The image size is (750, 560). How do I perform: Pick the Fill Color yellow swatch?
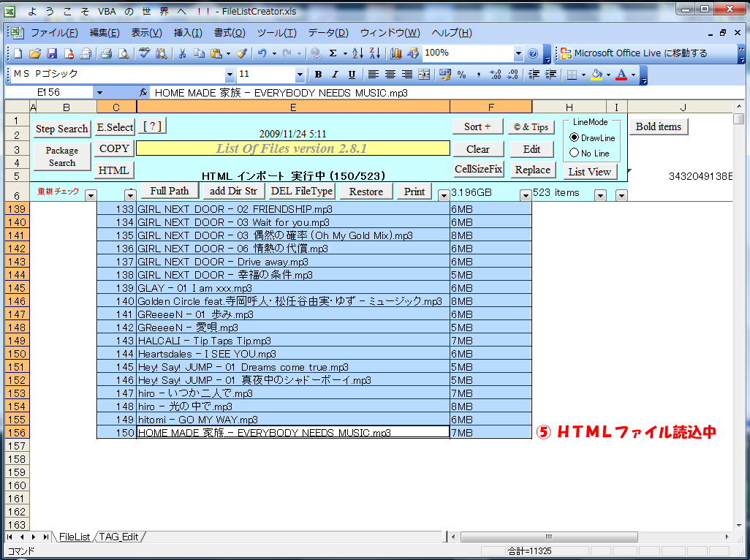pyautogui.click(x=596, y=75)
